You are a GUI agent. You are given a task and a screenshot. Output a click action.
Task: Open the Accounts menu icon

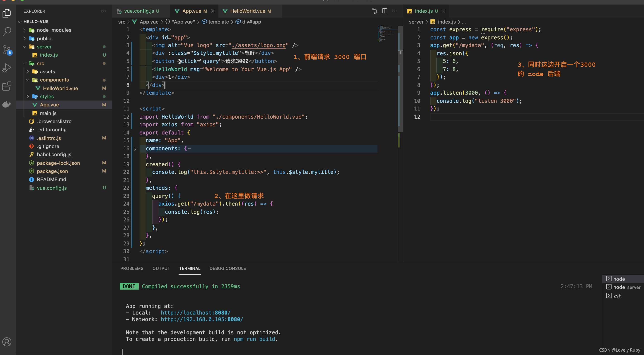point(7,341)
